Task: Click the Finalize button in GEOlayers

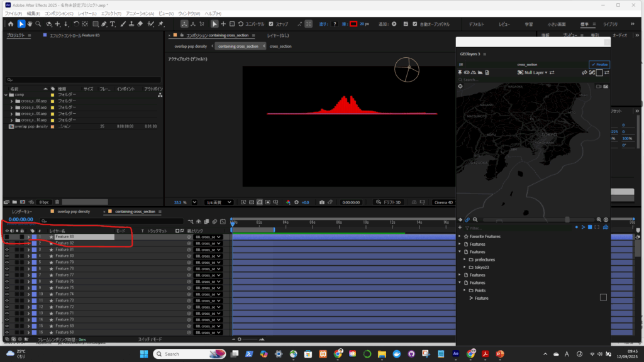Action: tap(599, 64)
